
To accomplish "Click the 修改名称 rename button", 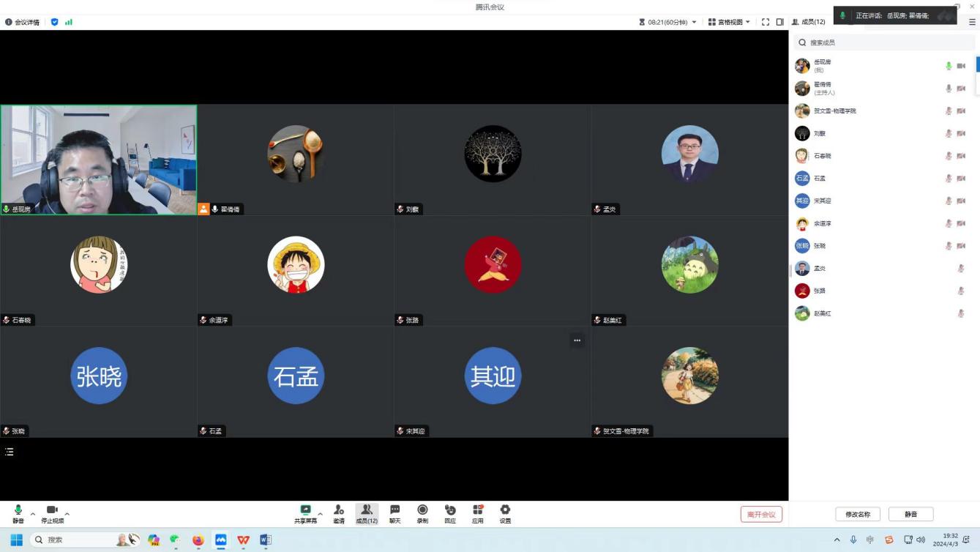I will click(857, 514).
